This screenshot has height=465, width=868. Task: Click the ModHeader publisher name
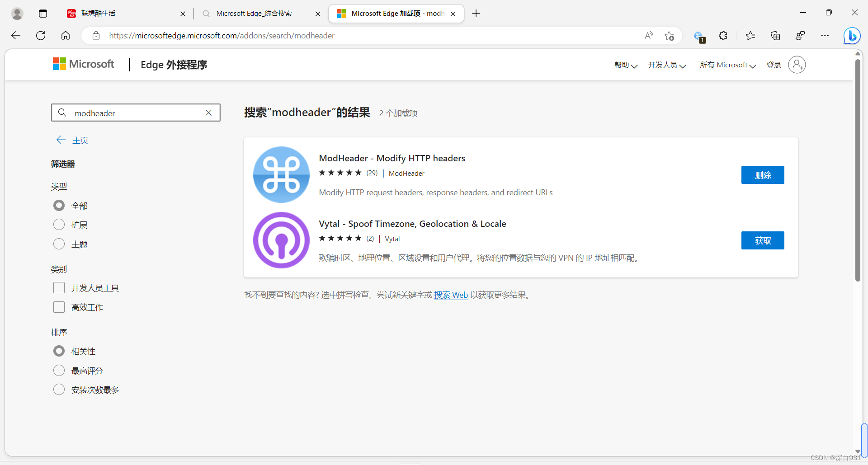click(x=406, y=174)
